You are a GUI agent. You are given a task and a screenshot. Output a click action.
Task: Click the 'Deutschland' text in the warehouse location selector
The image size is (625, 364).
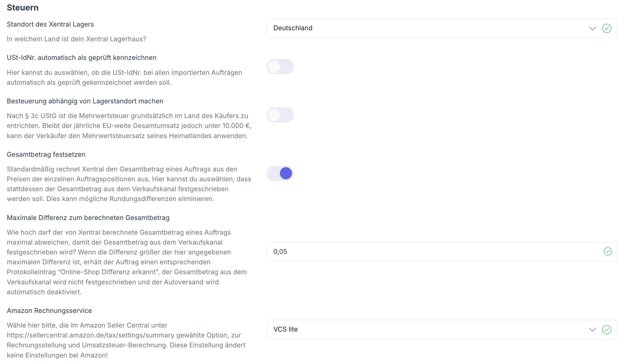[x=293, y=28]
